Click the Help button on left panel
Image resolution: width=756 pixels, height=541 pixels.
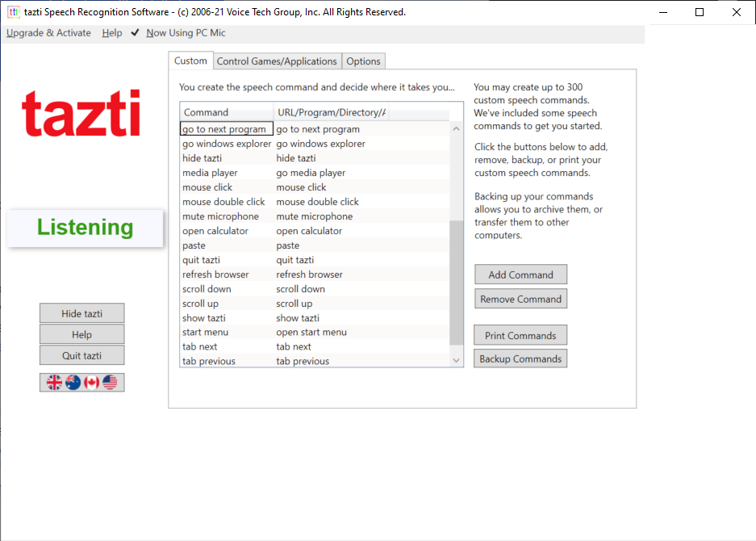[82, 334]
